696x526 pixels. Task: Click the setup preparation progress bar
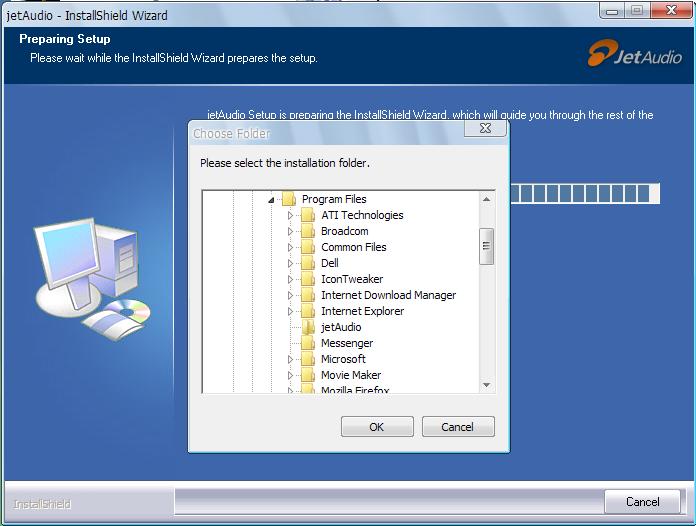585,194
